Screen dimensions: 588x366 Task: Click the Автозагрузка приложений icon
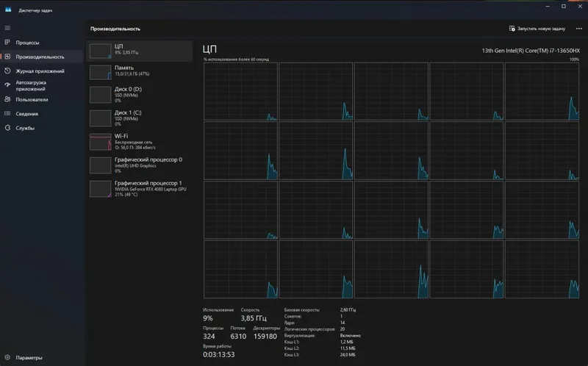click(x=7, y=85)
